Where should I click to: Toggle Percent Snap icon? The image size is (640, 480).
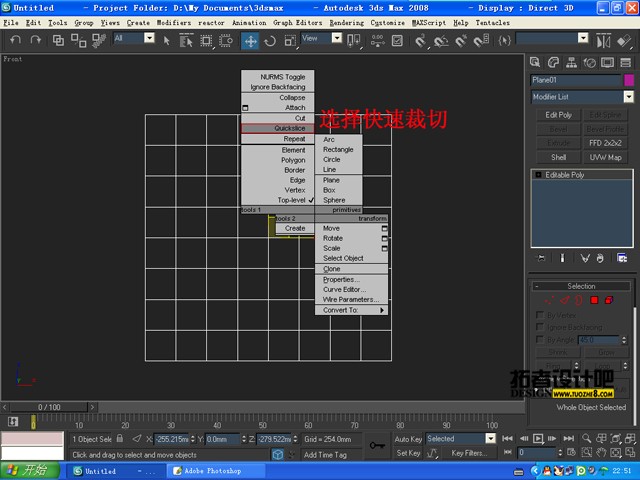tap(461, 41)
